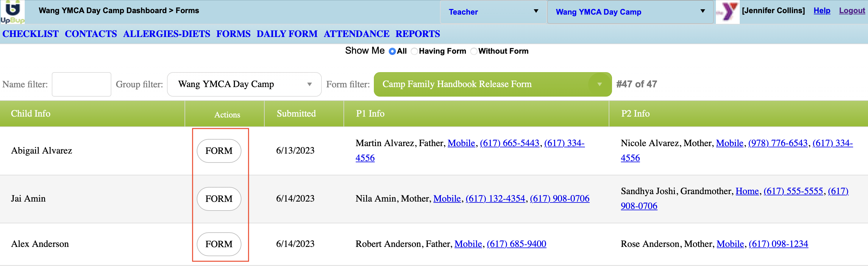The height and width of the screenshot is (266, 868).
Task: Expand the Group filter dropdown
Action: point(244,84)
